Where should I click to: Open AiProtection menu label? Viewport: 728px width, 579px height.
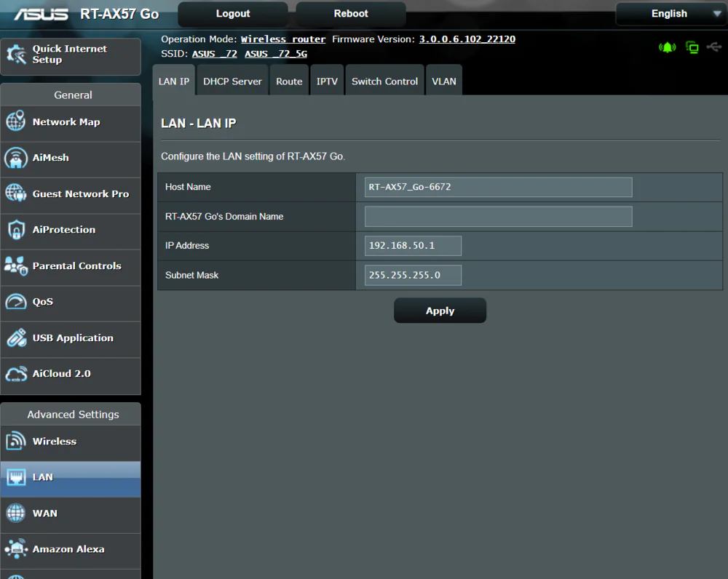tap(64, 230)
